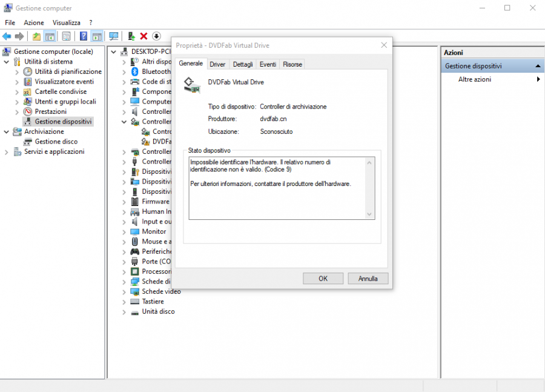
Task: Select the Prestazioni icon in the tree
Action: [28, 111]
